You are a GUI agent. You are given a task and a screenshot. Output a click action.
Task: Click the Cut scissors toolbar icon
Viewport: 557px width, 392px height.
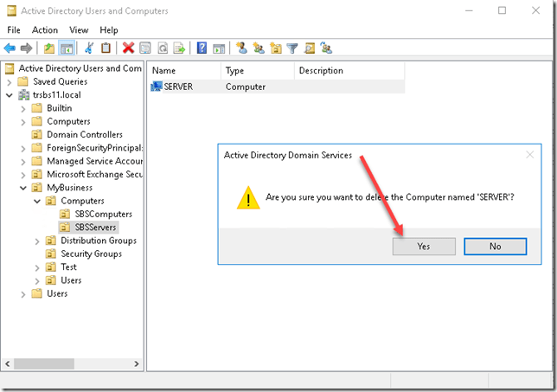89,48
